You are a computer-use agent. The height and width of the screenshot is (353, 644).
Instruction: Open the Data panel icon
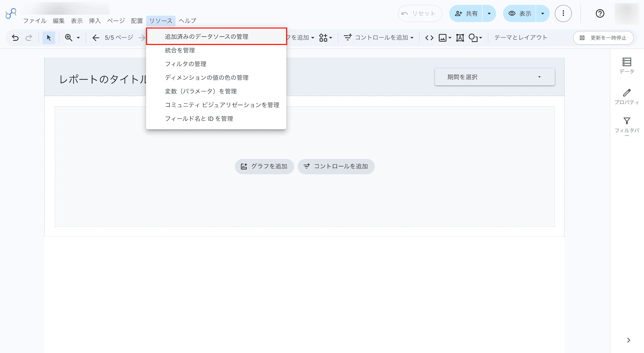(x=627, y=66)
